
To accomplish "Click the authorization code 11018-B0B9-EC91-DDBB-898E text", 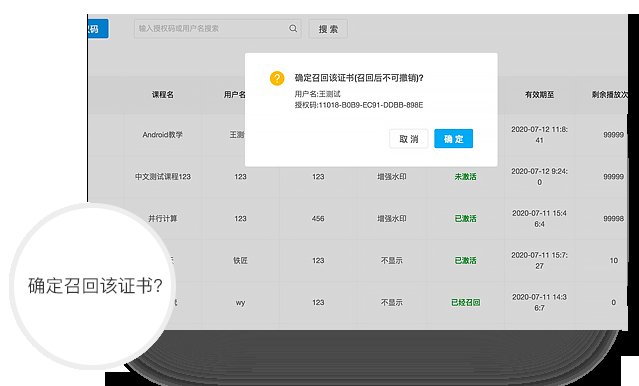I will (371, 105).
